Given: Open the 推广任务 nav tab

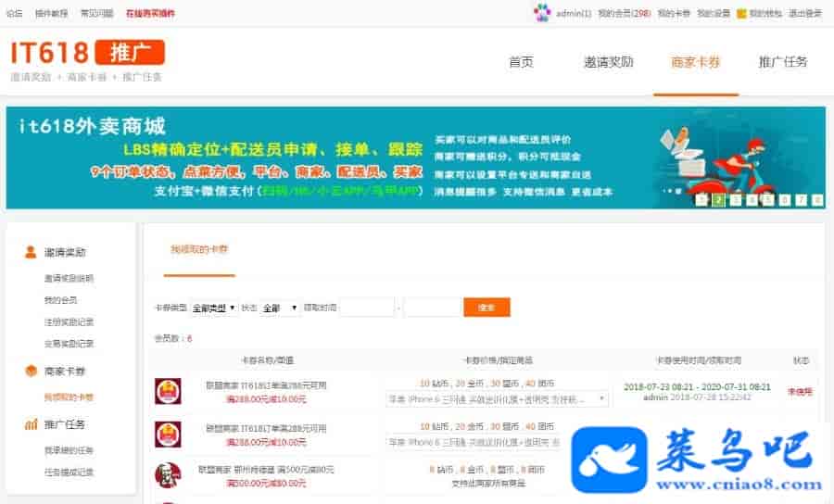Looking at the screenshot, I should (782, 62).
